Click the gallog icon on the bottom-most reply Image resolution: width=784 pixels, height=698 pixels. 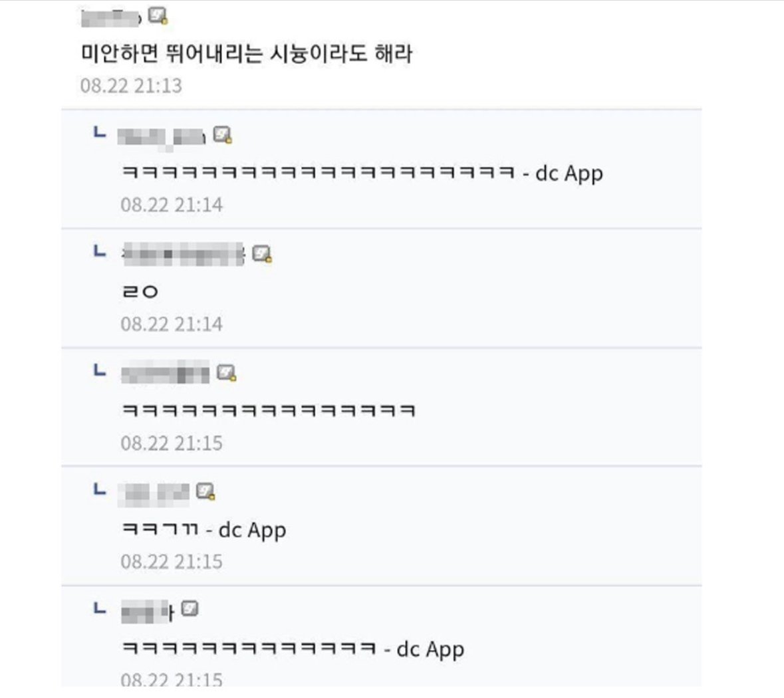[x=190, y=609]
